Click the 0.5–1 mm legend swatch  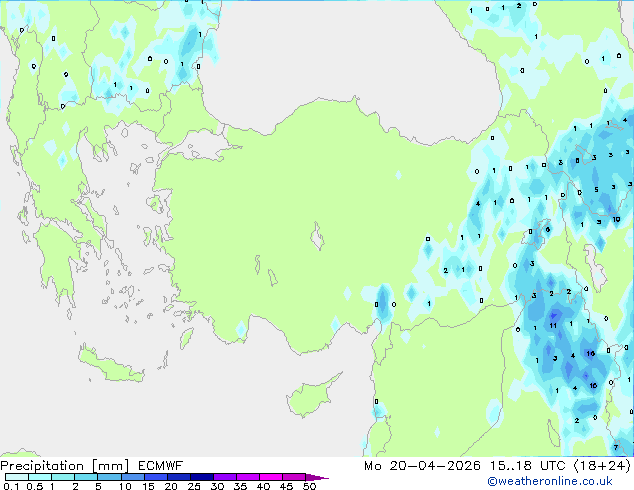click(x=40, y=477)
